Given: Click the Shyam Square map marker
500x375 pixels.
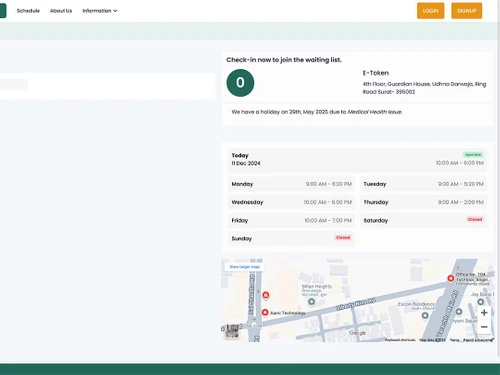Looking at the screenshot, I should click(x=459, y=312).
